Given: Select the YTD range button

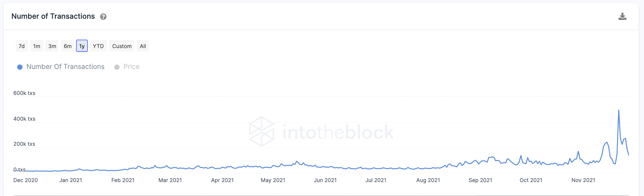Looking at the screenshot, I should [98, 46].
